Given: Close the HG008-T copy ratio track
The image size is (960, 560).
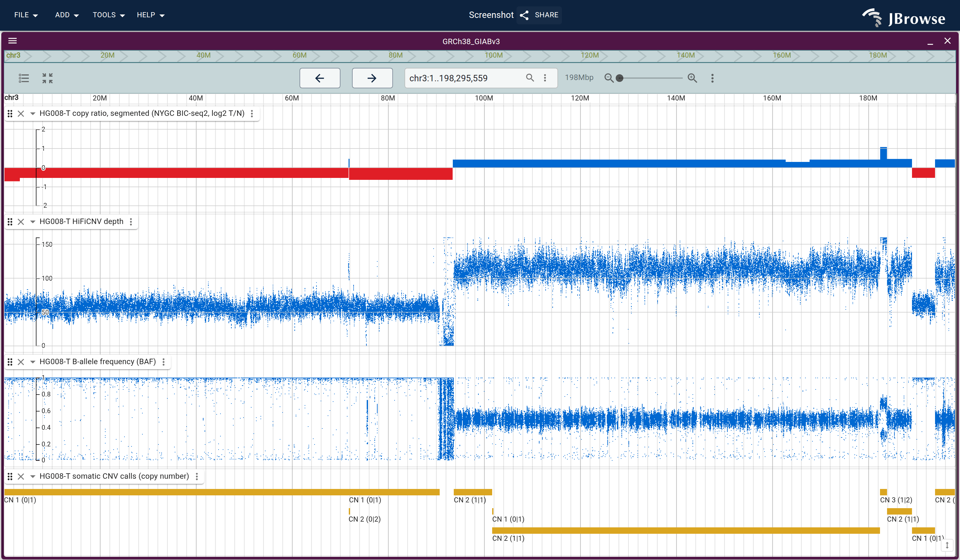Looking at the screenshot, I should click(x=21, y=114).
